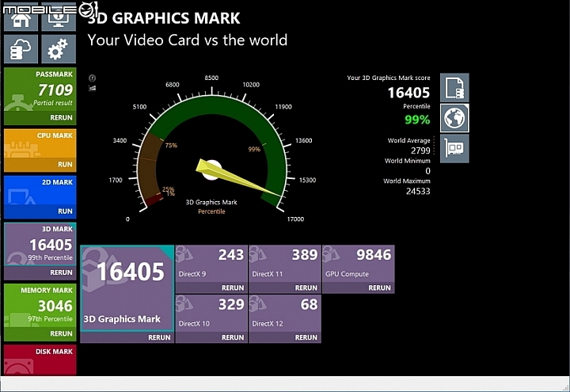Click the 16405 score under score heading
This screenshot has width=570, height=392.
point(408,93)
